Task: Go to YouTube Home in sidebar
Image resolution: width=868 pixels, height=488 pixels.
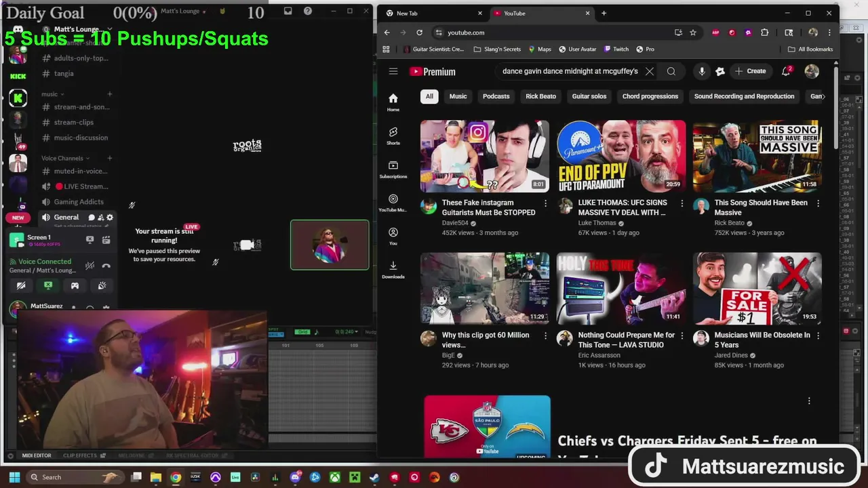Action: coord(393,102)
